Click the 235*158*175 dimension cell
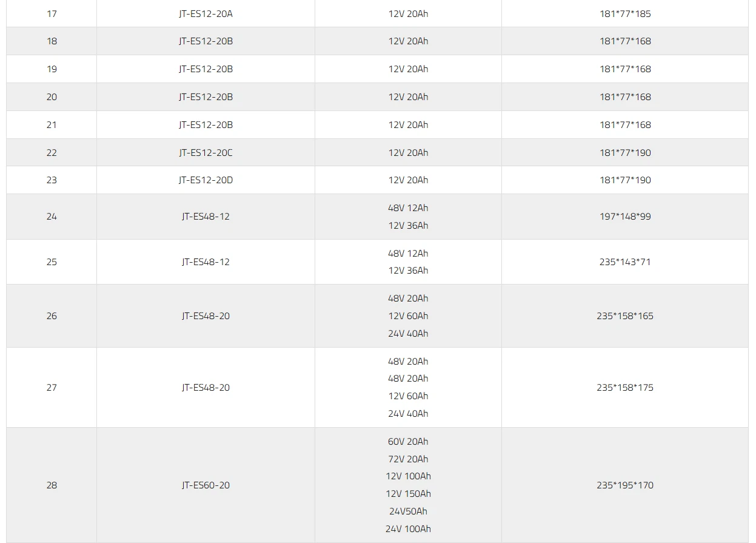The width and height of the screenshot is (756, 543). point(625,388)
